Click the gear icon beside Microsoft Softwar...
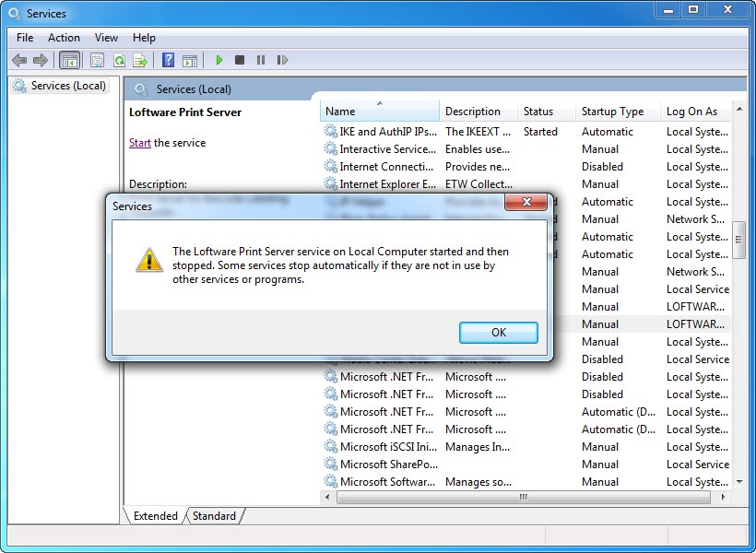The width and height of the screenshot is (756, 553). [x=330, y=481]
